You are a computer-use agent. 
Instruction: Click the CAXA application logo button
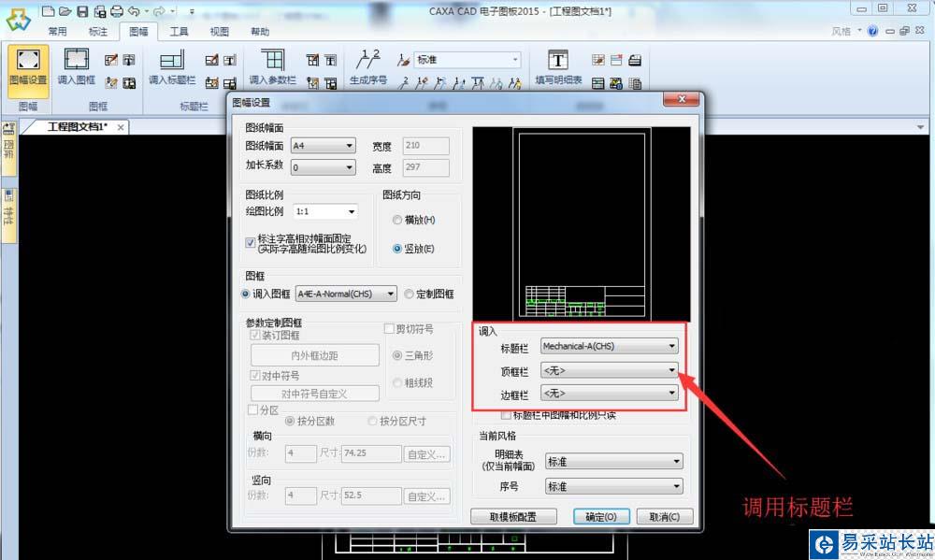coord(18,20)
